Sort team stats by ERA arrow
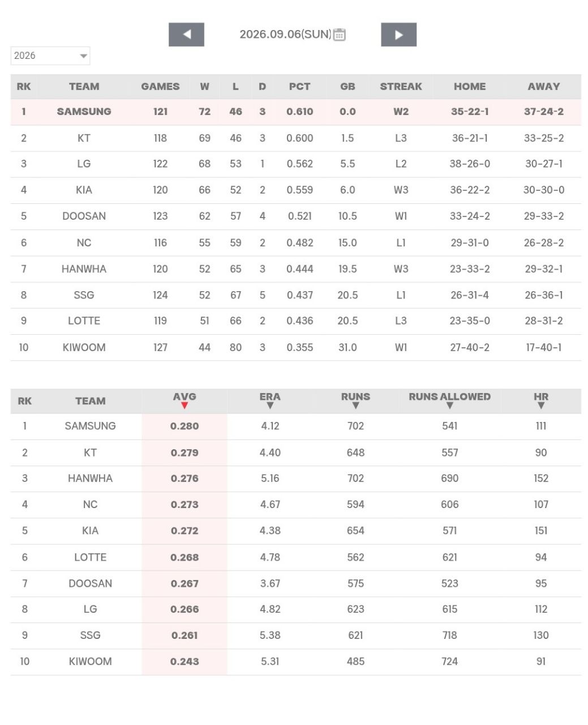The image size is (588, 725). tap(270, 406)
